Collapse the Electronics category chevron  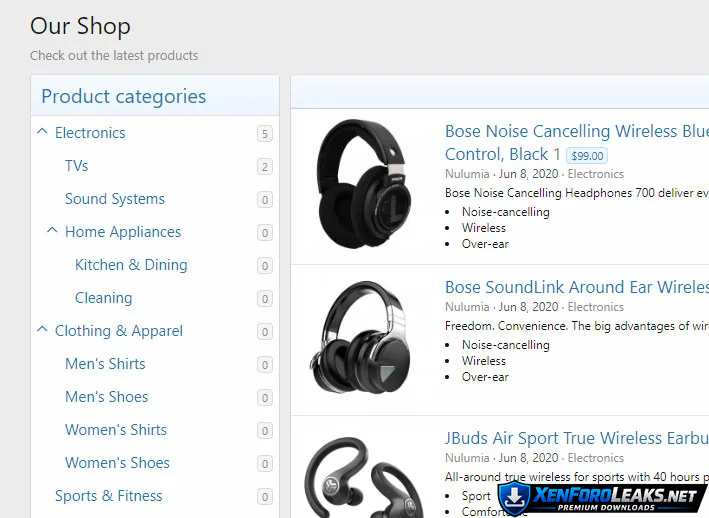click(42, 132)
